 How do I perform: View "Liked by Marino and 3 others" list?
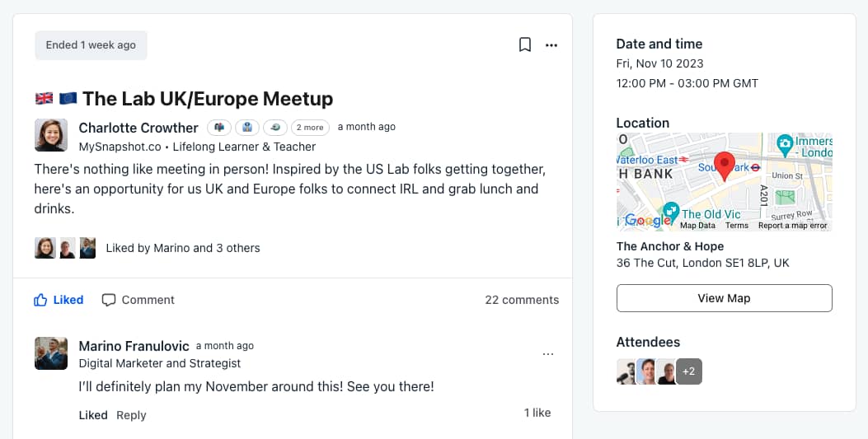pyautogui.click(x=183, y=248)
